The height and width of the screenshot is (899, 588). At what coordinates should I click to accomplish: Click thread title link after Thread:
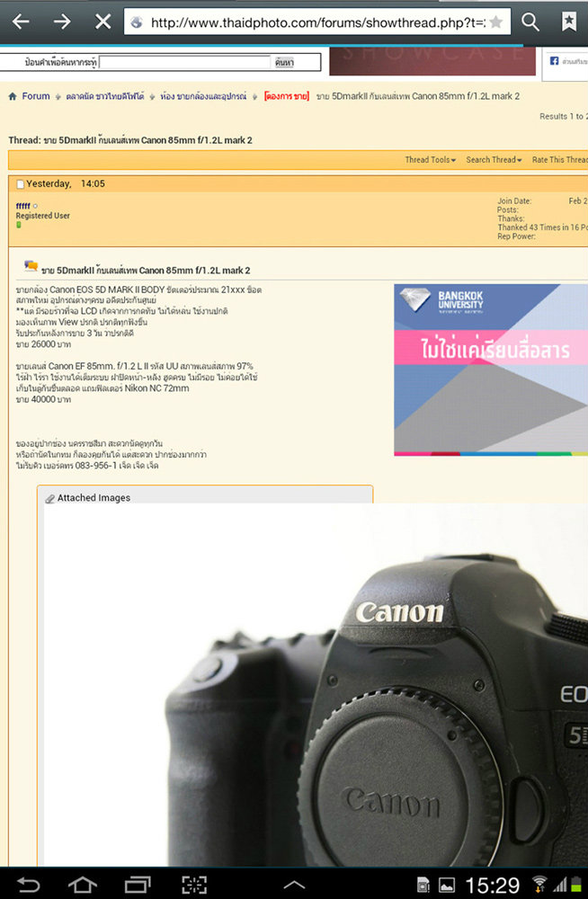147,140
